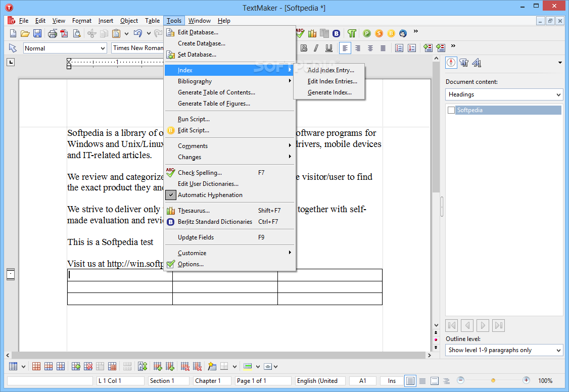Click the Print icon in toolbar
This screenshot has height=392, width=569.
53,34
